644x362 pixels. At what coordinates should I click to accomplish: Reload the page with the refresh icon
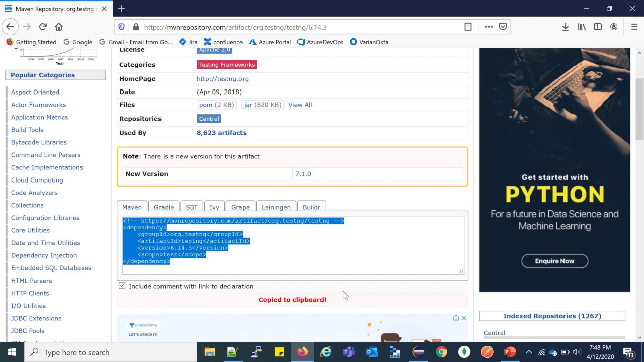pos(43,27)
